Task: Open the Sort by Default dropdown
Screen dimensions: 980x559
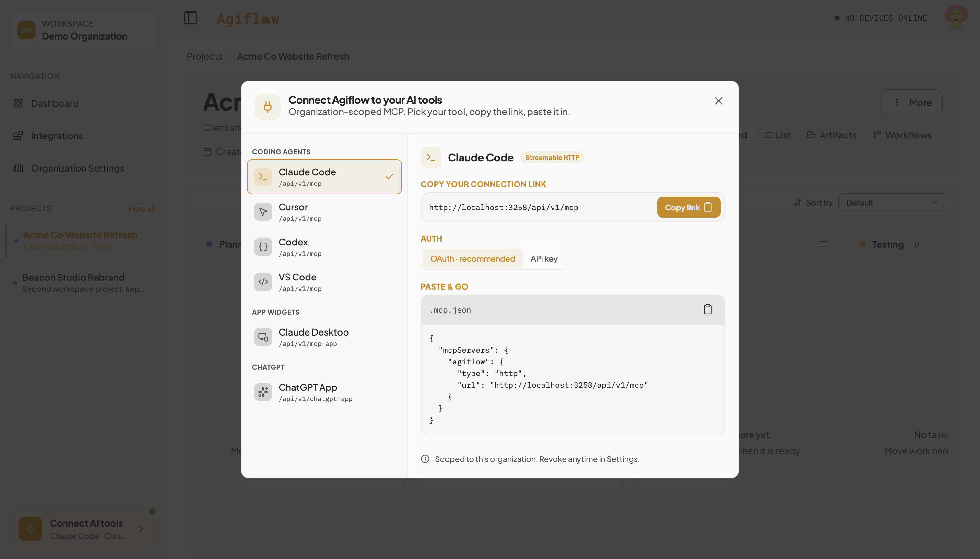Action: tap(892, 202)
